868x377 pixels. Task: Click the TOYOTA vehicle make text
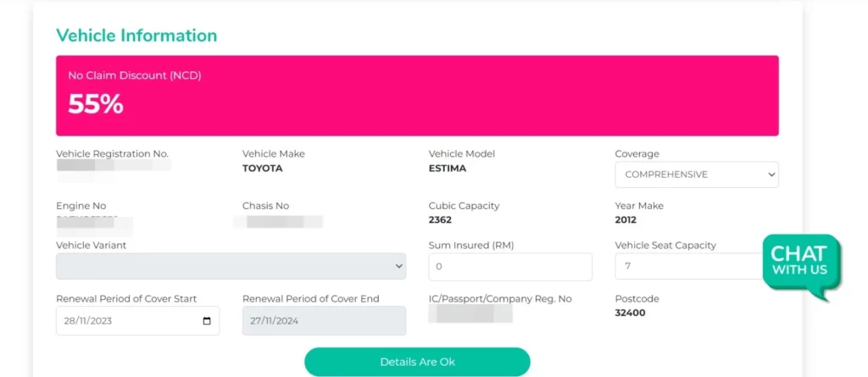[x=263, y=169]
